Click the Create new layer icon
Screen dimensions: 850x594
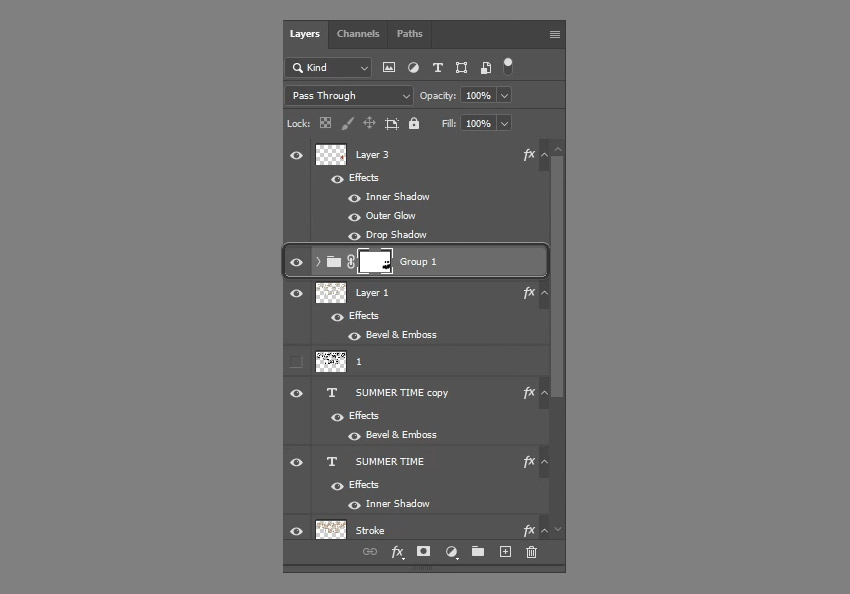pos(505,551)
